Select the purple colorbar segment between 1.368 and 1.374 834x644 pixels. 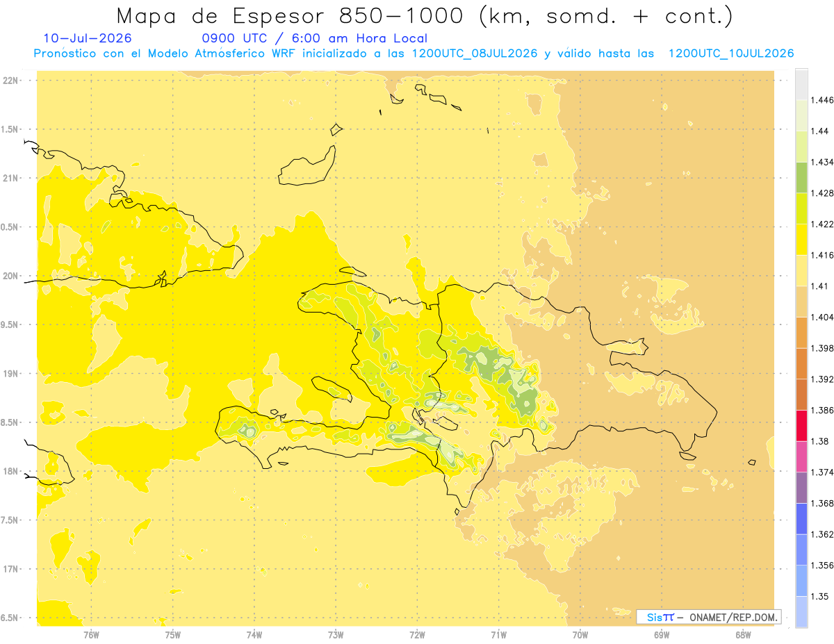[801, 487]
